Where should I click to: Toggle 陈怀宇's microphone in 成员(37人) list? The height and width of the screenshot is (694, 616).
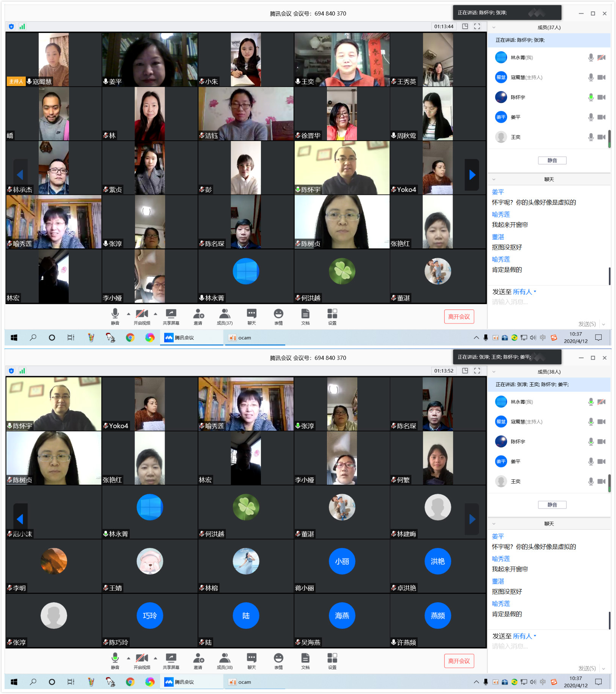click(x=591, y=97)
